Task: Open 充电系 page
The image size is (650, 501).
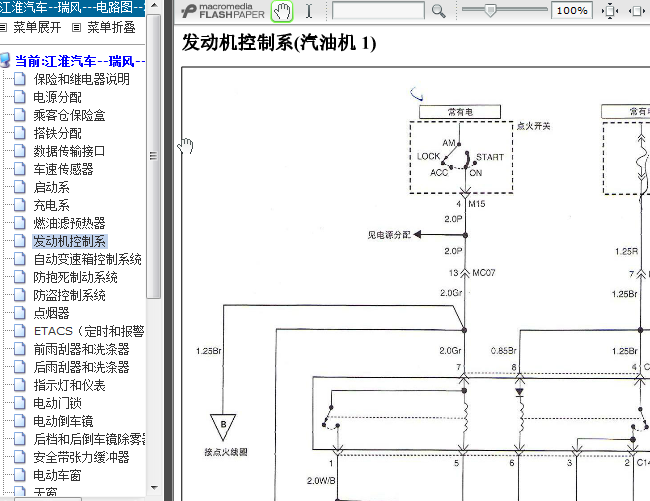Action: [x=51, y=205]
